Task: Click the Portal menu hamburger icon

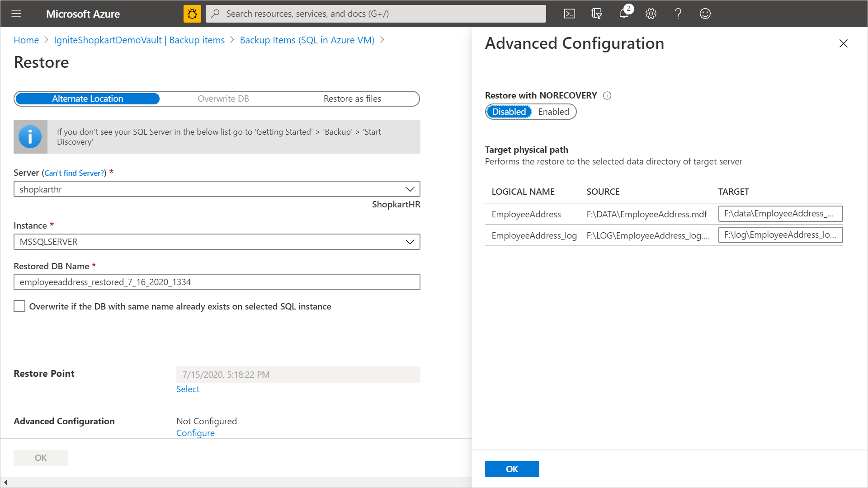Action: pyautogui.click(x=16, y=13)
